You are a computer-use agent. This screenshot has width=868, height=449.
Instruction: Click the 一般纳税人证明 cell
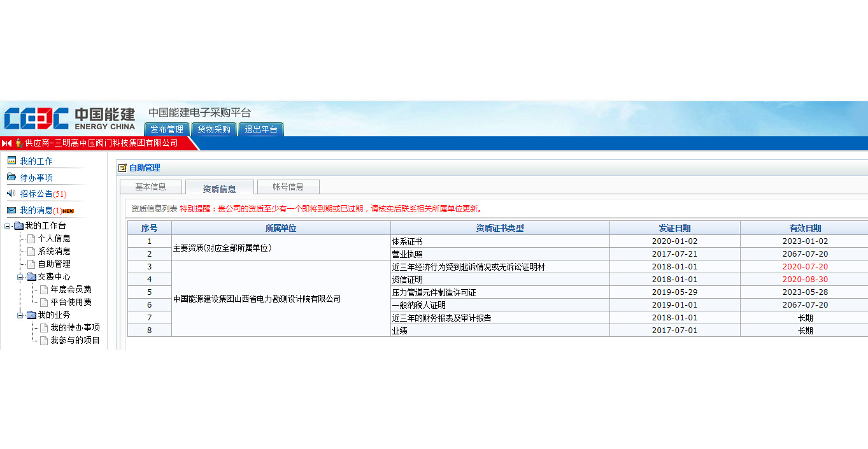[x=500, y=305]
